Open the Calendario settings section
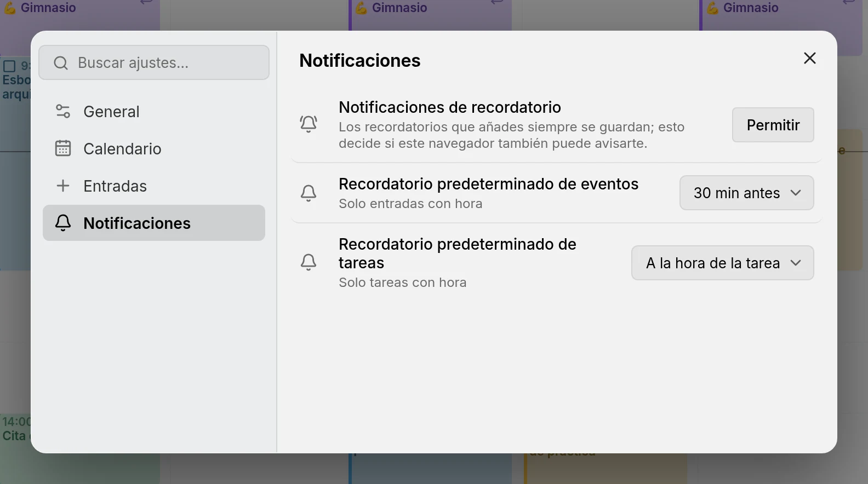This screenshot has width=868, height=484. tap(154, 148)
